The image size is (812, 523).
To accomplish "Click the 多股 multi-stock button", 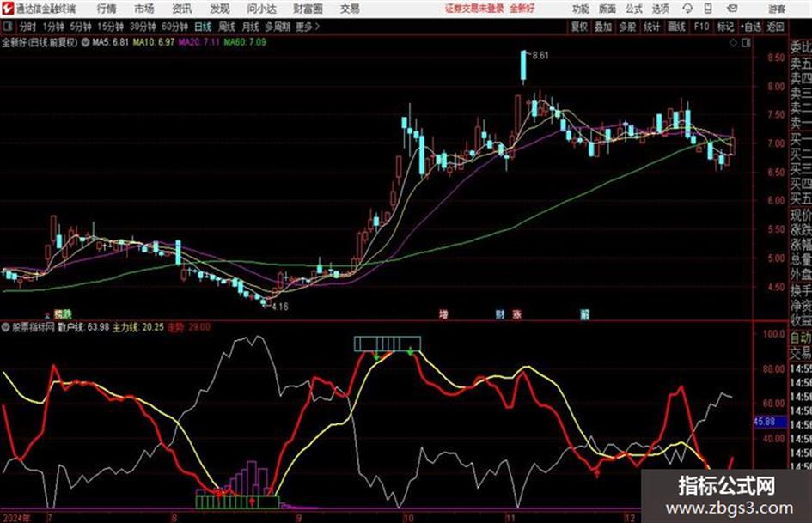I will [627, 27].
